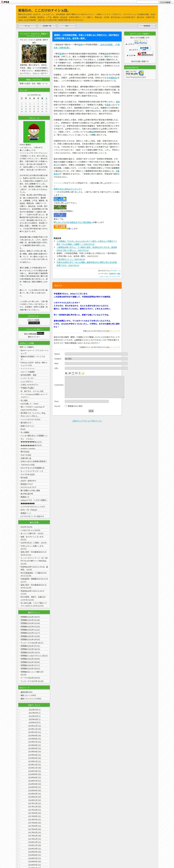The height and width of the screenshot is (868, 174).
Task: Click the コメント (2) link below article
Action: (x=104, y=276)
